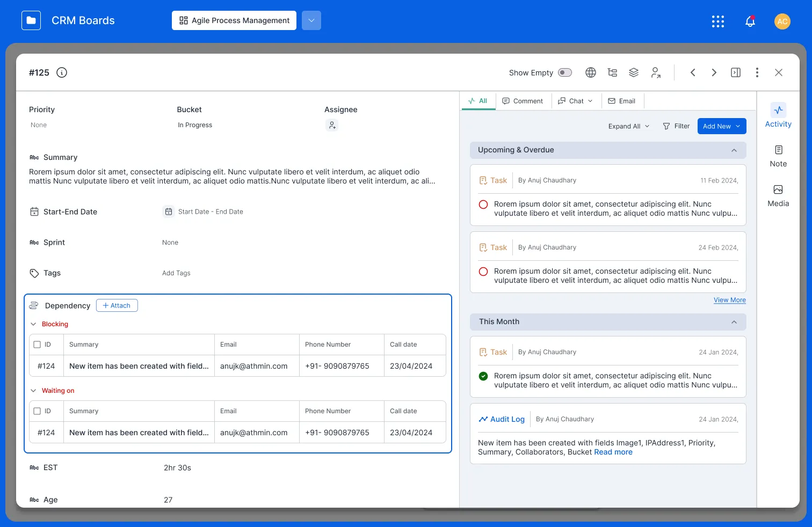Click the Sprint value None

tap(170, 243)
